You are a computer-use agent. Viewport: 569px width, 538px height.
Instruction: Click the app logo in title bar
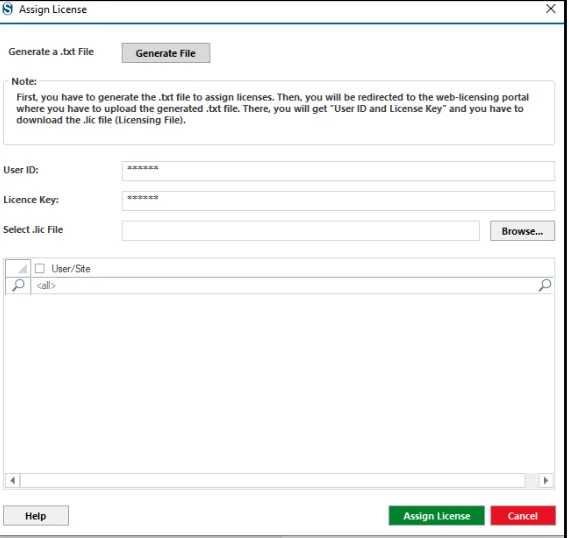(x=8, y=9)
